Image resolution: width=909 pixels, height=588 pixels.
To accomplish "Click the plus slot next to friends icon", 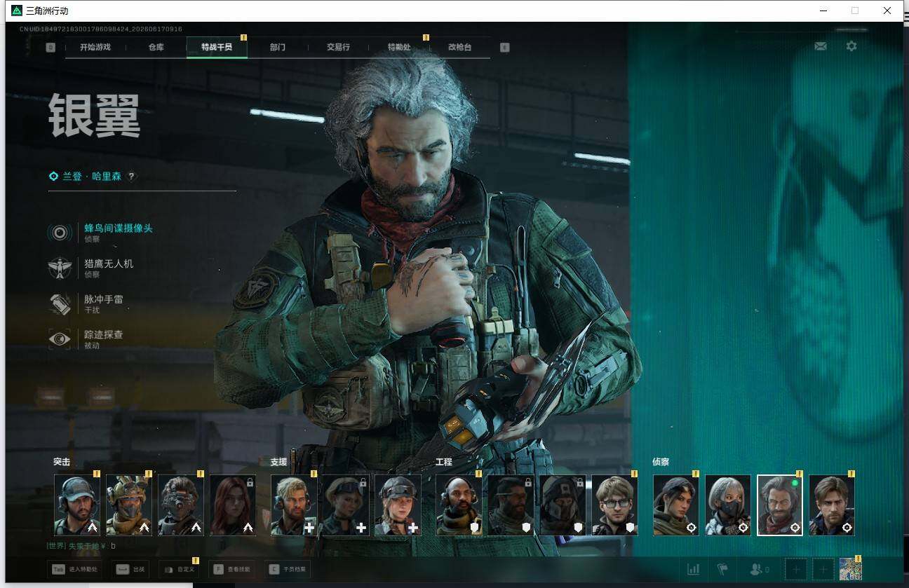I will [796, 569].
